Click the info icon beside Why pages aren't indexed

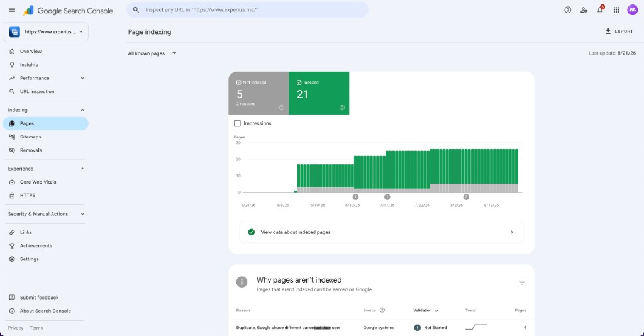(242, 282)
